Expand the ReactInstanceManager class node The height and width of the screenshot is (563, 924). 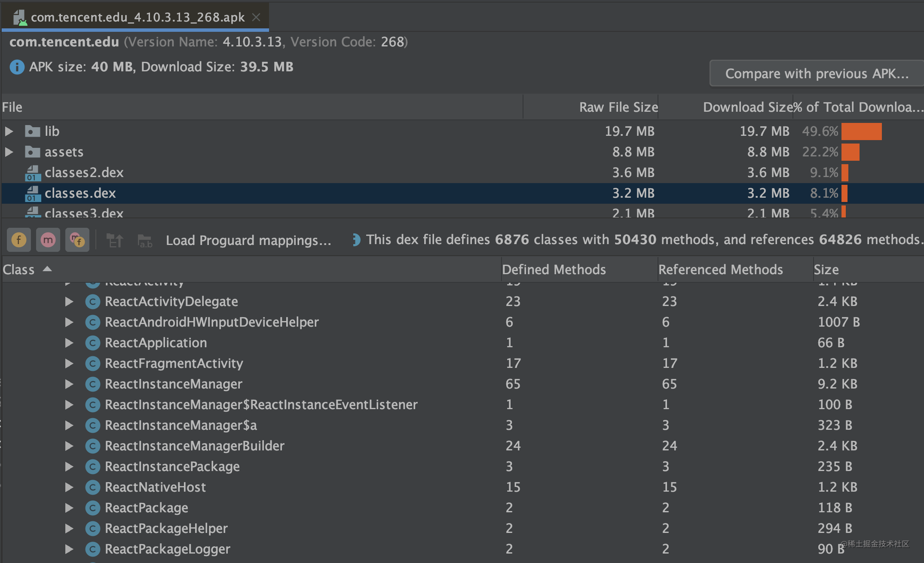(x=69, y=384)
